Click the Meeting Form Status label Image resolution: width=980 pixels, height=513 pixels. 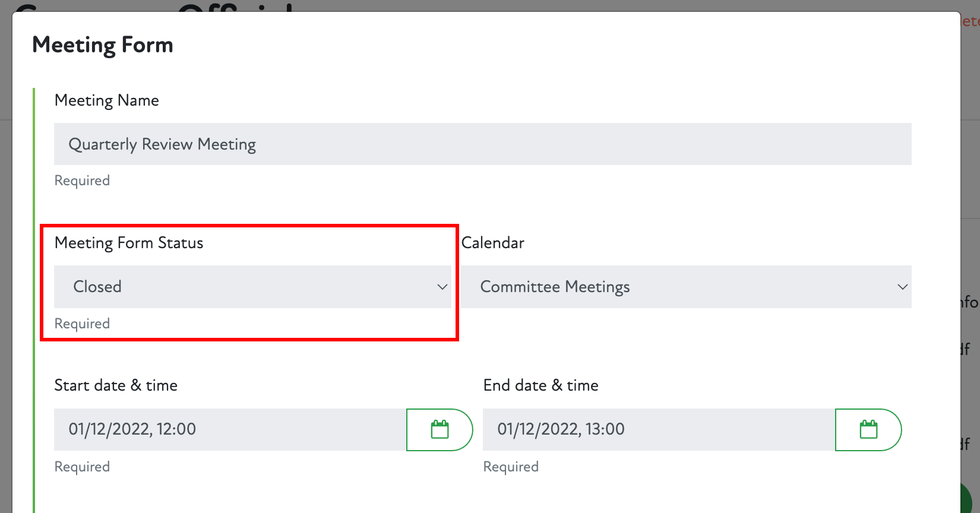pyautogui.click(x=129, y=243)
